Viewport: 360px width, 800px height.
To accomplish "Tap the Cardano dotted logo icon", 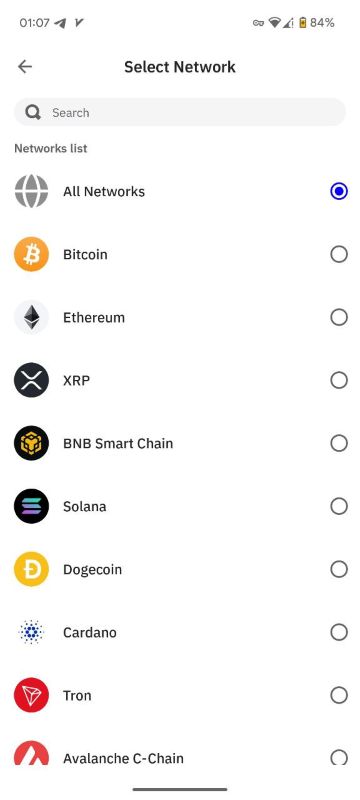I will [x=32, y=632].
